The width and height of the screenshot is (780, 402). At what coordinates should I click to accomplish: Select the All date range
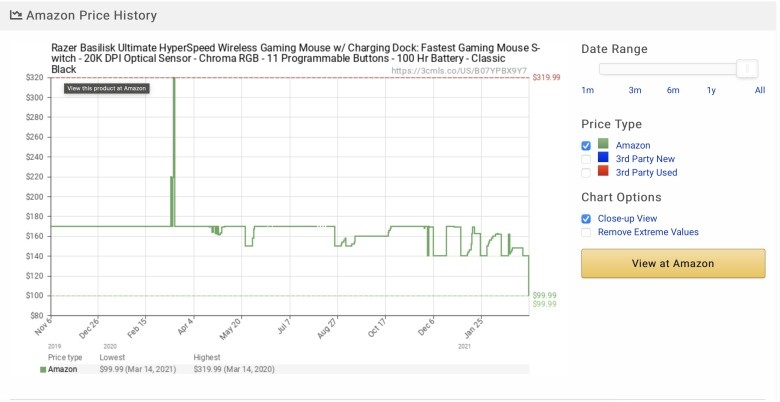(x=760, y=90)
